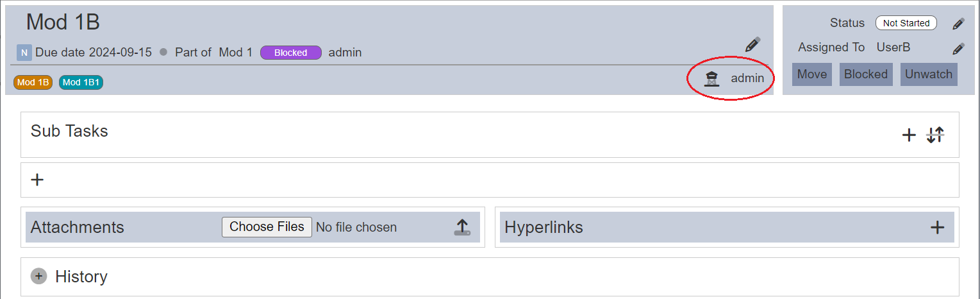Click the Sub Tasks sort arrows icon
The width and height of the screenshot is (980, 299).
(x=935, y=135)
